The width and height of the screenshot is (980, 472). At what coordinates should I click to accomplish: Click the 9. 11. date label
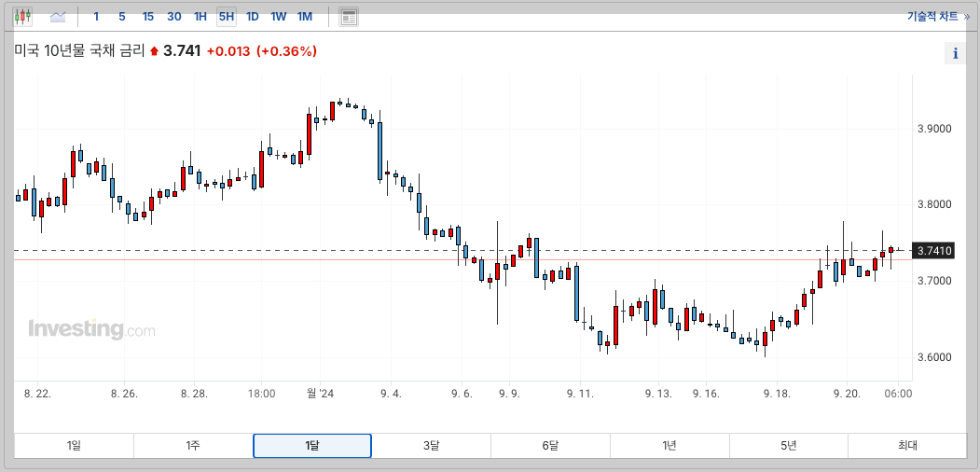click(x=580, y=395)
